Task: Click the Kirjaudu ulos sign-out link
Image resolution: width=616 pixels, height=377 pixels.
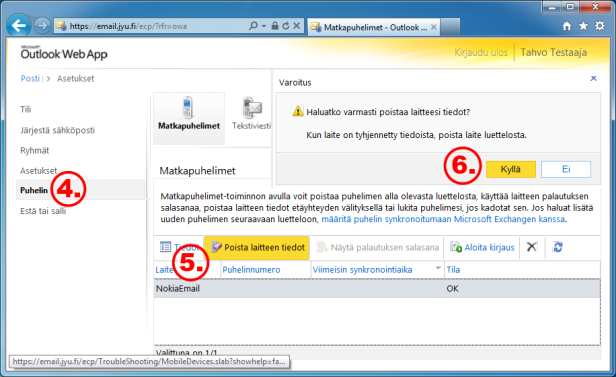Action: click(x=481, y=52)
